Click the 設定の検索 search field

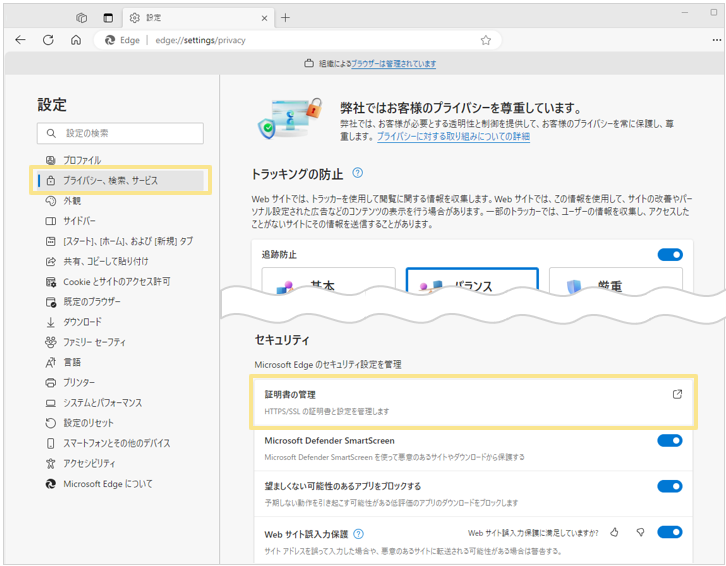pos(120,133)
